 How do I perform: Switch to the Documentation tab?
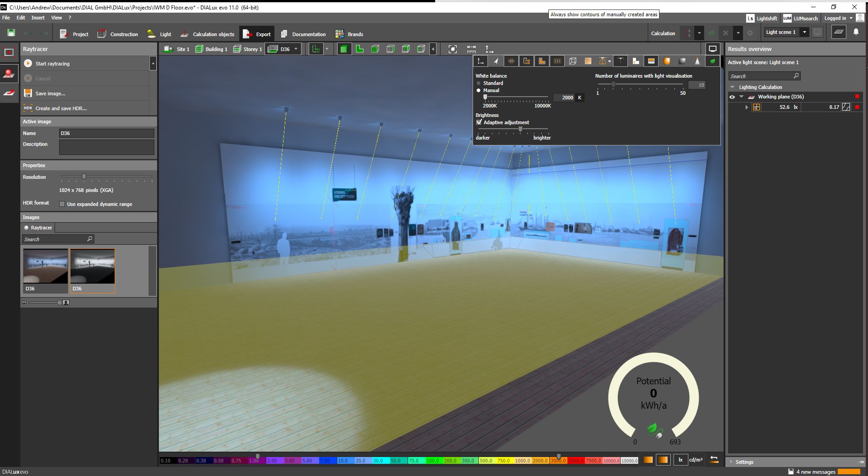pyautogui.click(x=303, y=34)
